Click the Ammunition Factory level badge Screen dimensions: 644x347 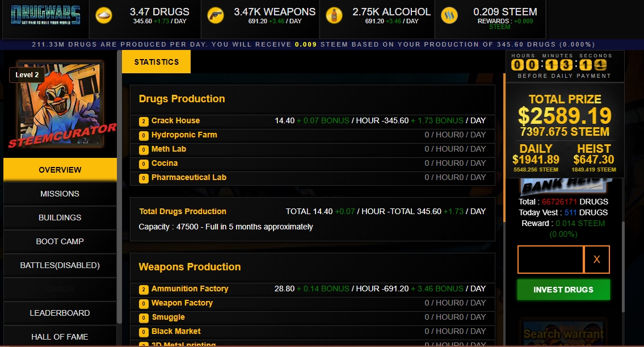coord(144,290)
